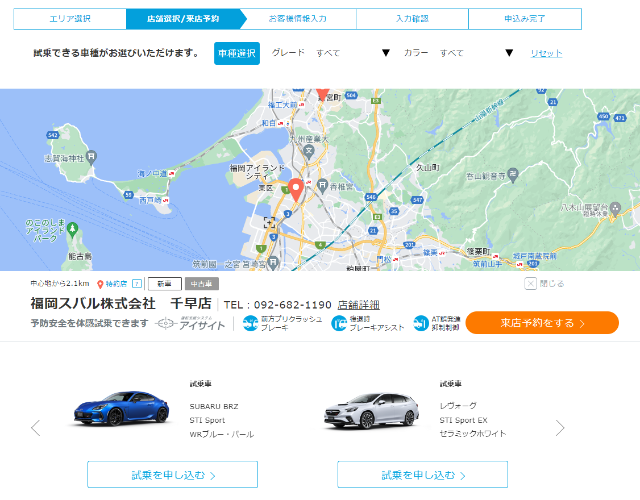The width and height of the screenshot is (640, 500).
Task: Open the 店舗詳細 link
Action: (x=358, y=305)
